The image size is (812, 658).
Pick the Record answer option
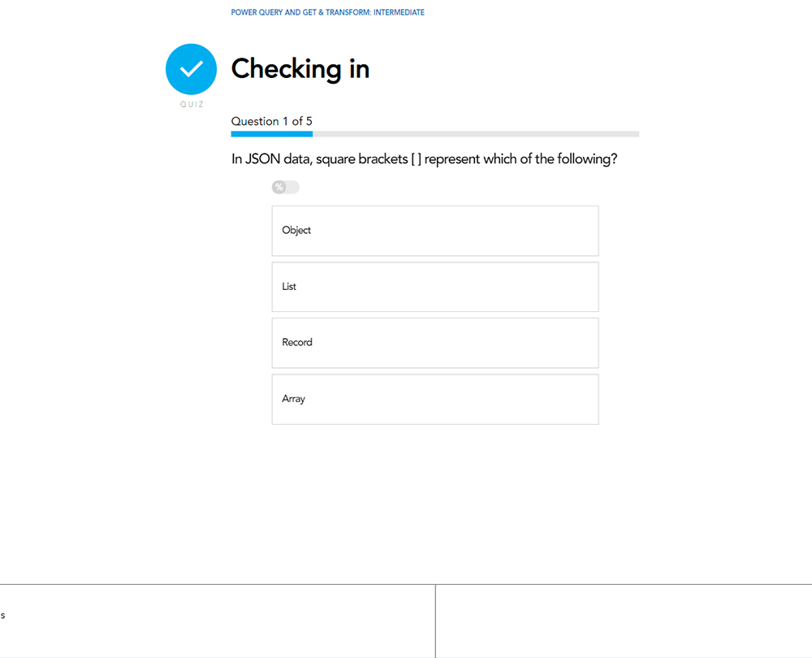pyautogui.click(x=434, y=343)
